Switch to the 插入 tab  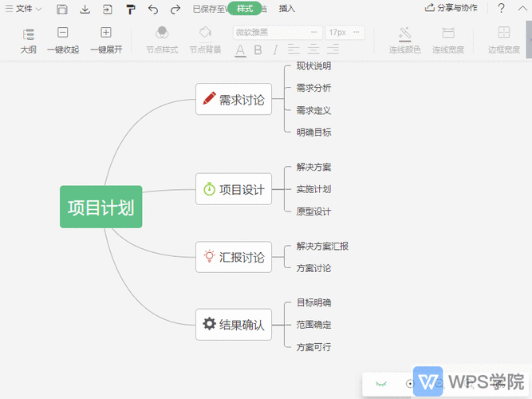click(x=286, y=9)
